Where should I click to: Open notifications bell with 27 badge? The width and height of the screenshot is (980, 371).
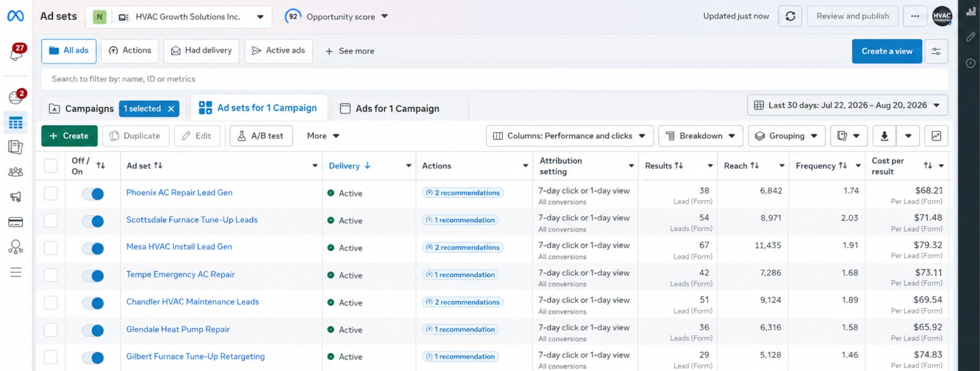coord(16,53)
